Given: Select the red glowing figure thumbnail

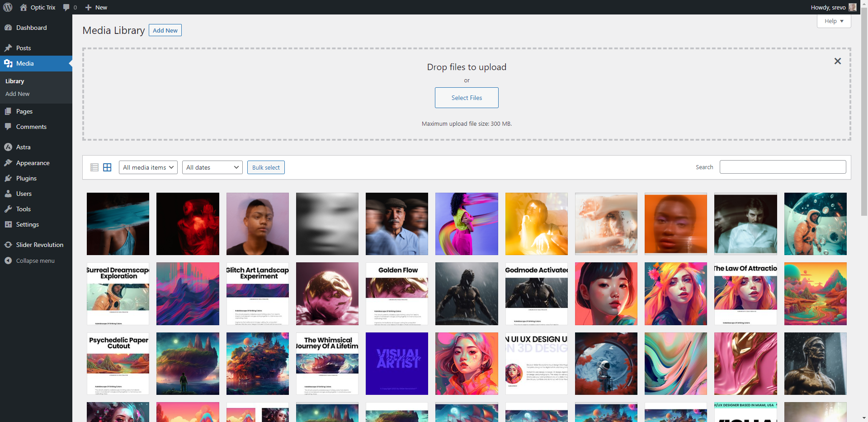Looking at the screenshot, I should coord(188,224).
